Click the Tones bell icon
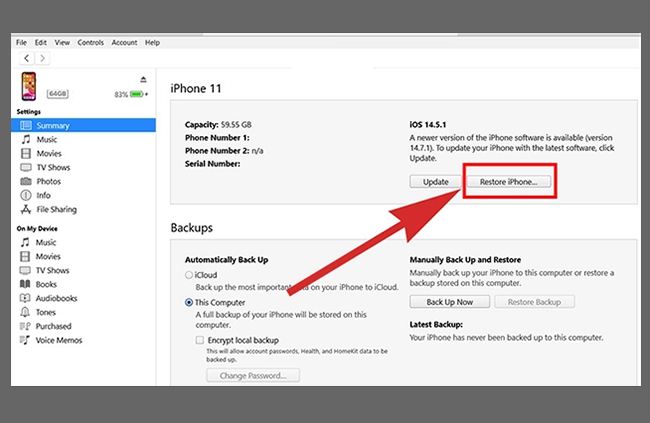Image resolution: width=650 pixels, height=423 pixels. [25, 312]
